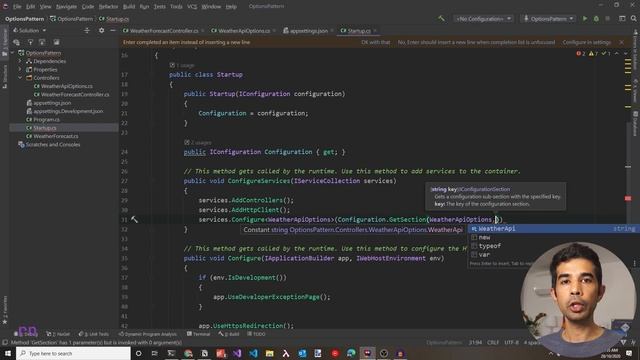640x360 pixels.
Task: Switch to WeatherApiOptions.cs tab
Action: [244, 31]
